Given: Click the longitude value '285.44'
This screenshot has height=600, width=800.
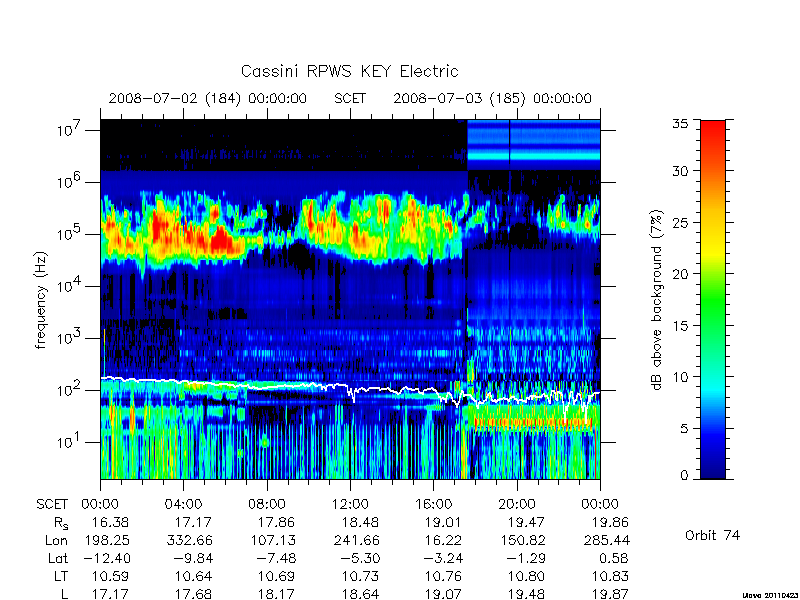Looking at the screenshot, I should point(606,540).
